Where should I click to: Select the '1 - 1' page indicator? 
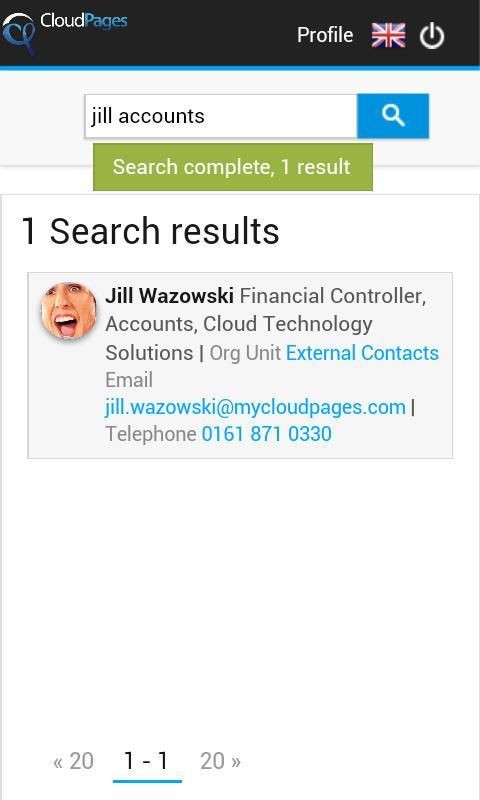[147, 762]
